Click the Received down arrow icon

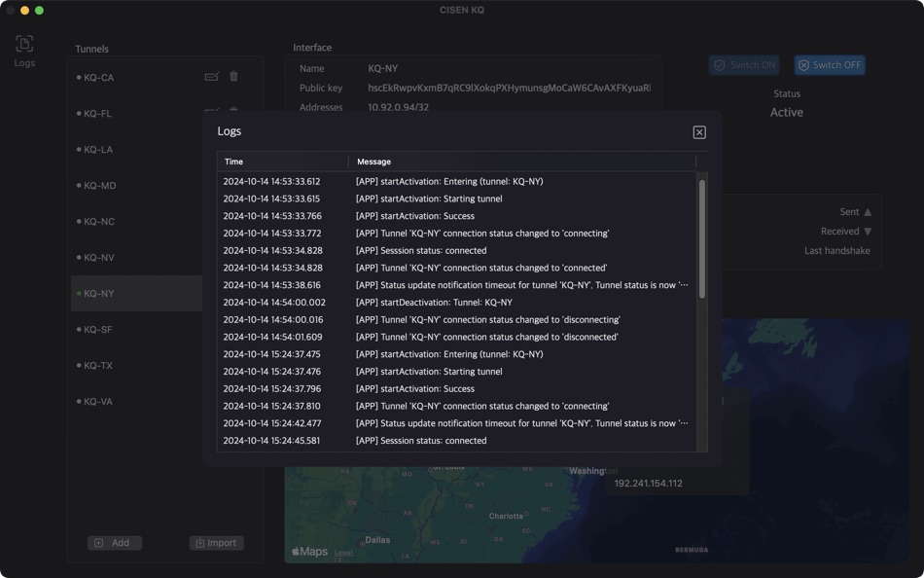[x=868, y=232]
